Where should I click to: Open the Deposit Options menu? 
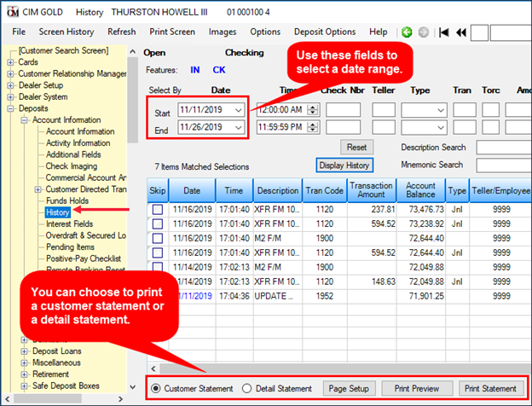[325, 32]
